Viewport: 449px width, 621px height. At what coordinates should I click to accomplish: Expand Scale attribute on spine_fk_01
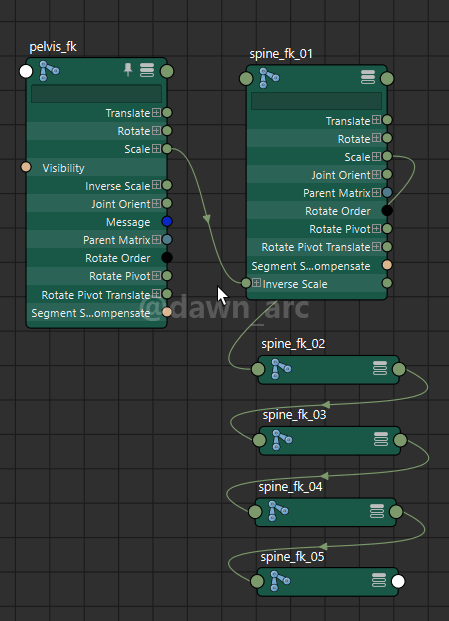click(x=377, y=156)
